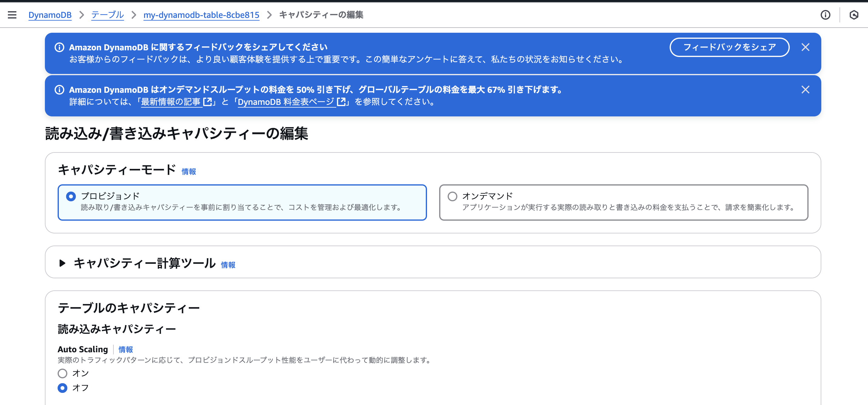Select the オンデマンド capacity mode
Screen dimensions: 868x405
[452, 196]
